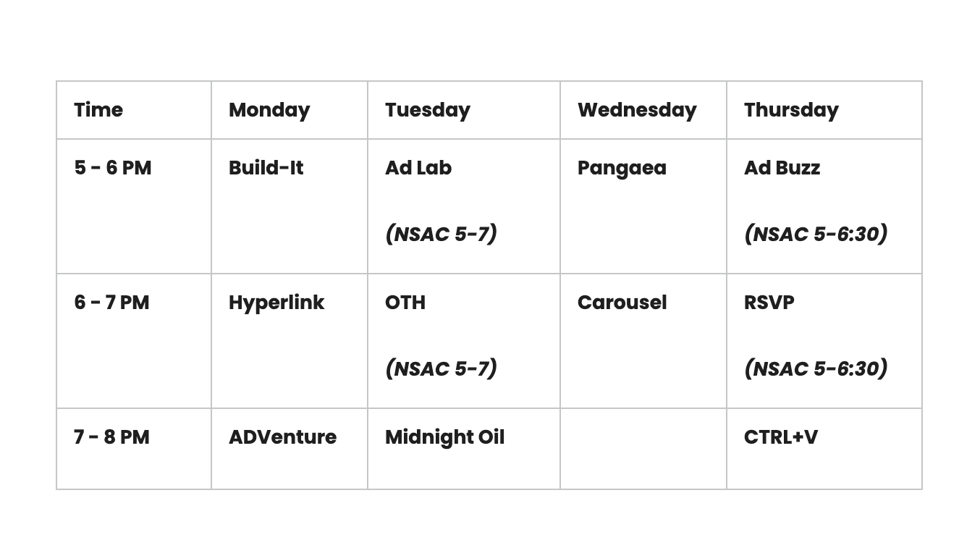Select the Tuesday column header
This screenshot has width=980, height=540.
(464, 110)
